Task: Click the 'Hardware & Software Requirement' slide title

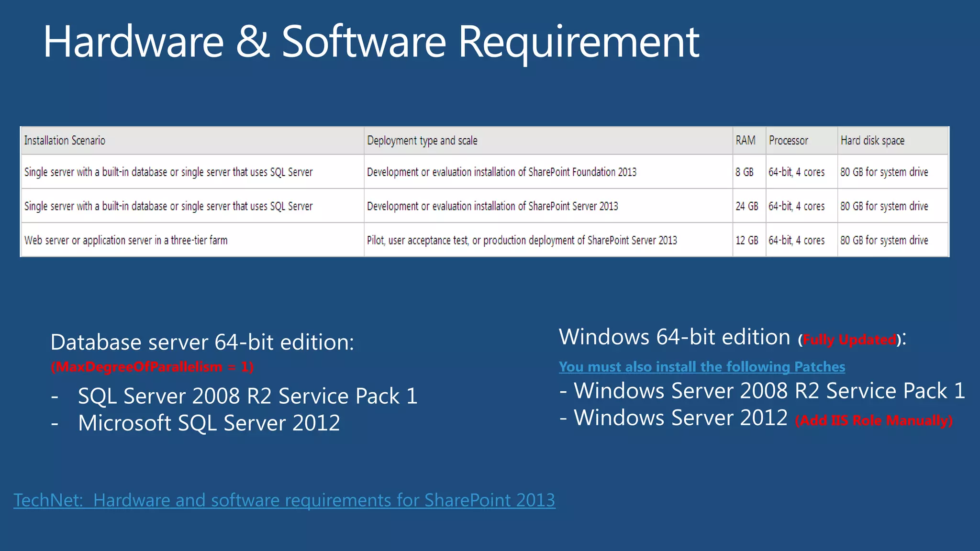Action: [x=371, y=42]
